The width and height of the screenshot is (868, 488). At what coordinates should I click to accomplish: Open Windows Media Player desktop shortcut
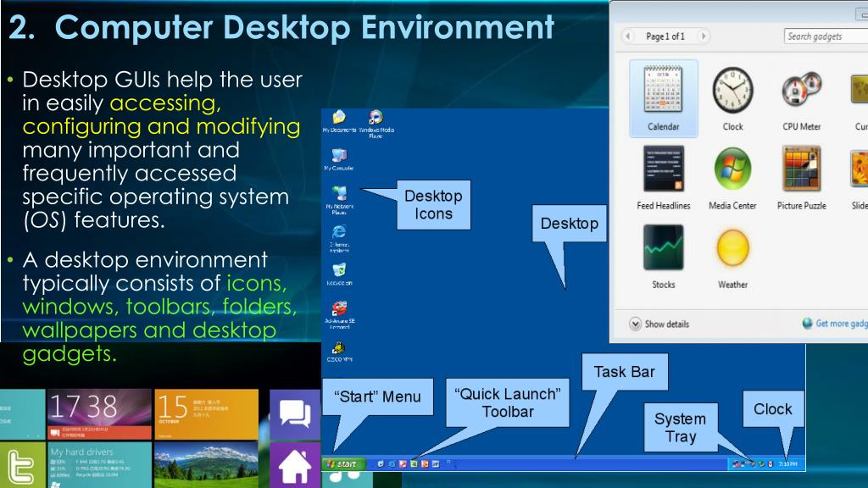[x=376, y=124]
